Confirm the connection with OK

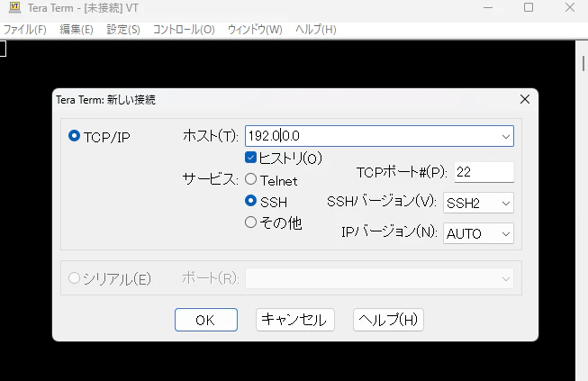click(x=206, y=320)
